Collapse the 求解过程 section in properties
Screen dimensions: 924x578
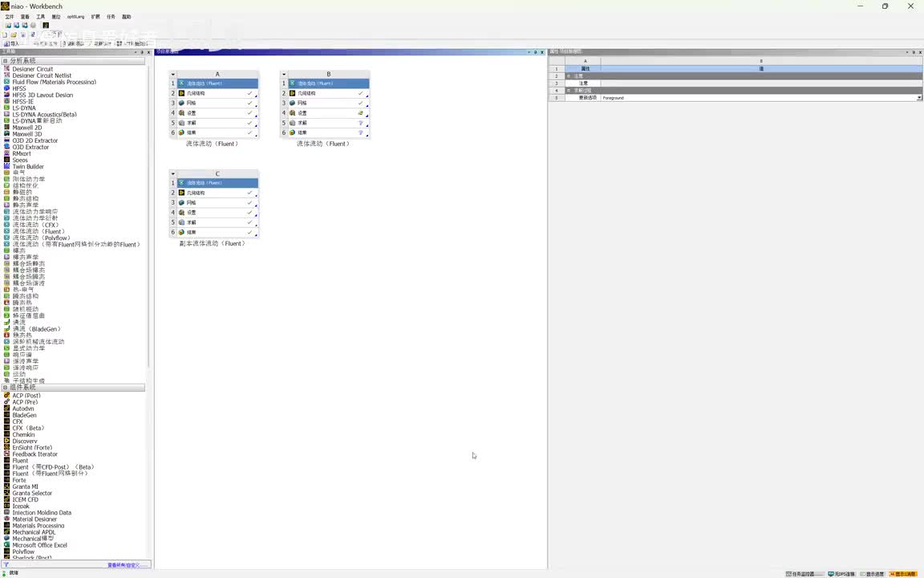pos(569,90)
